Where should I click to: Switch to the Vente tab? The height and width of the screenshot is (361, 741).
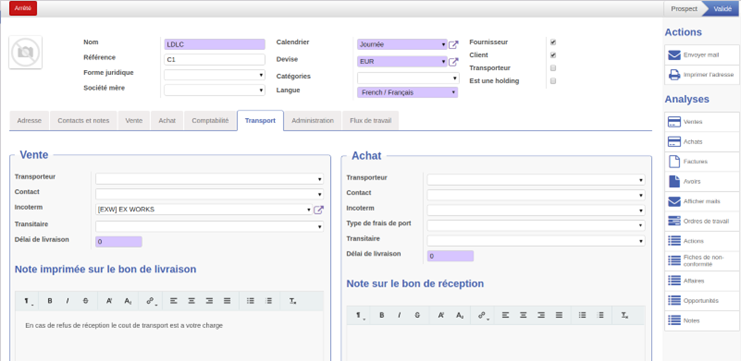point(134,120)
